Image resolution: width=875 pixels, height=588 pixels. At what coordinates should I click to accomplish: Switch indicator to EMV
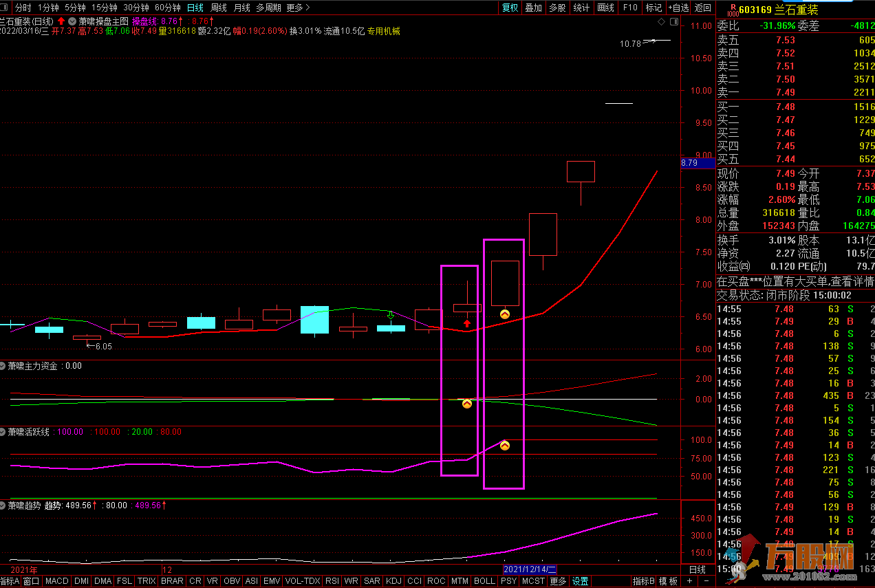[272, 581]
